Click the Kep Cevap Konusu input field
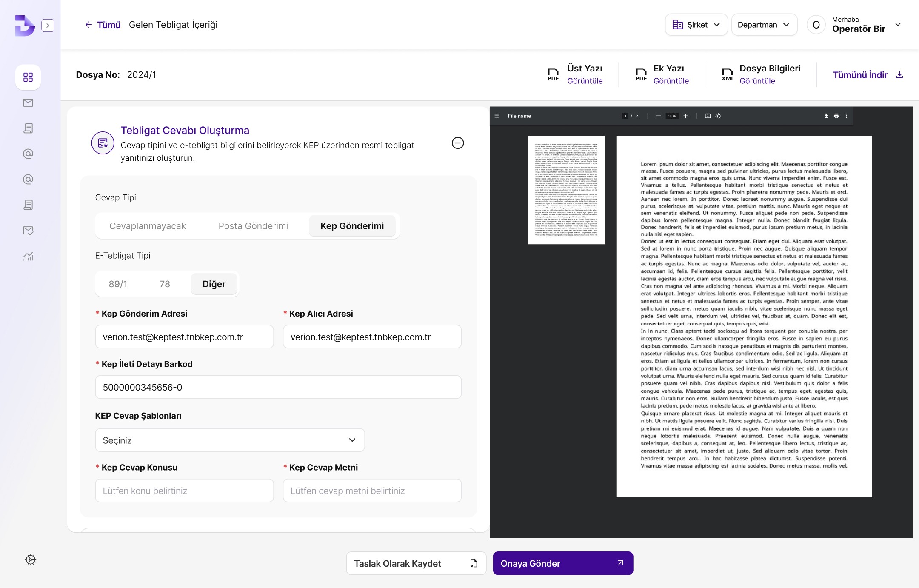Image resolution: width=919 pixels, height=588 pixels. coord(184,491)
